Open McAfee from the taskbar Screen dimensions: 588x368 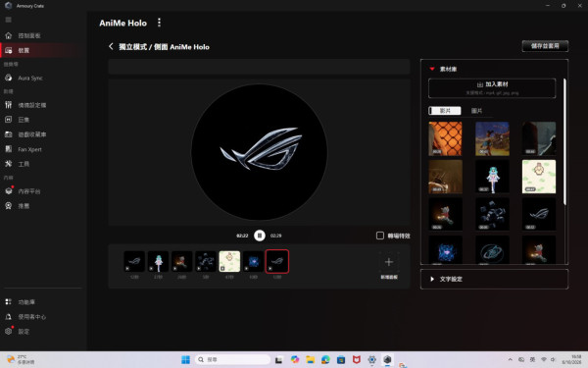point(357,360)
